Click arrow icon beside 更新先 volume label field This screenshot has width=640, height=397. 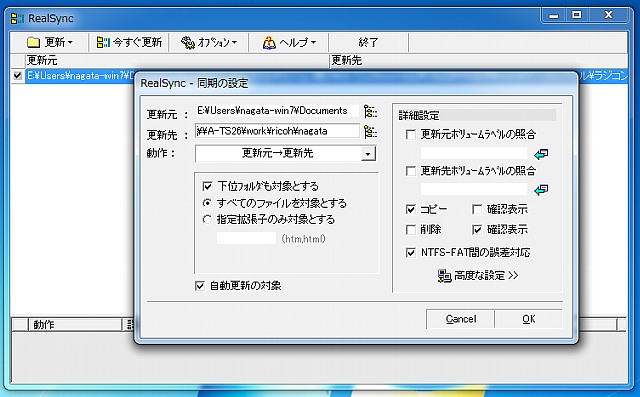[x=541, y=190]
